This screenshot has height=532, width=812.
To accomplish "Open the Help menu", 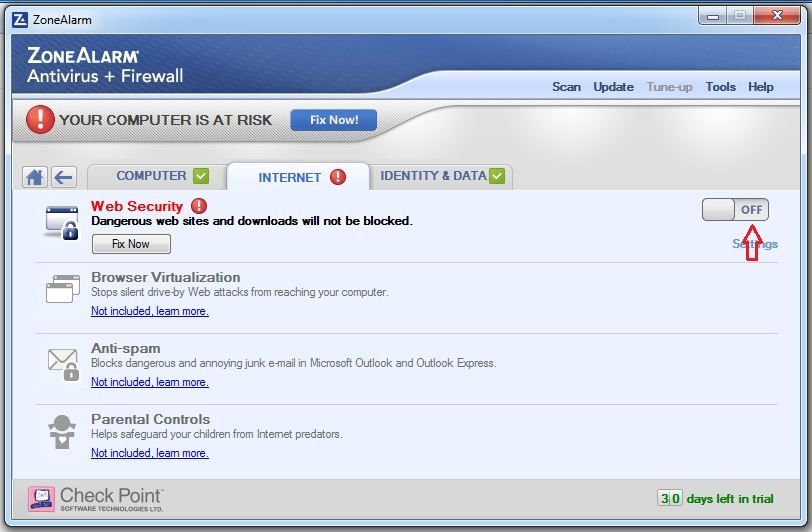I will (760, 87).
